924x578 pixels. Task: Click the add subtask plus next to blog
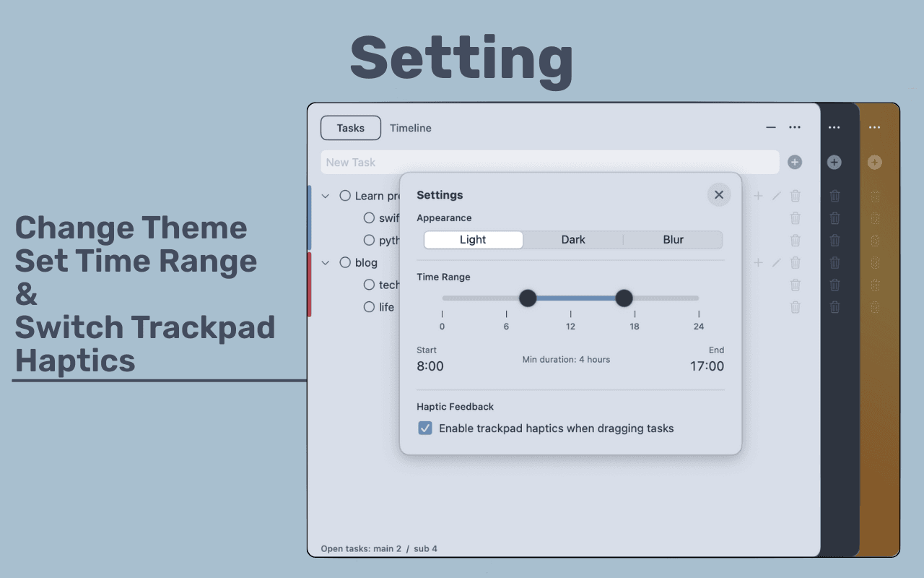pos(758,262)
